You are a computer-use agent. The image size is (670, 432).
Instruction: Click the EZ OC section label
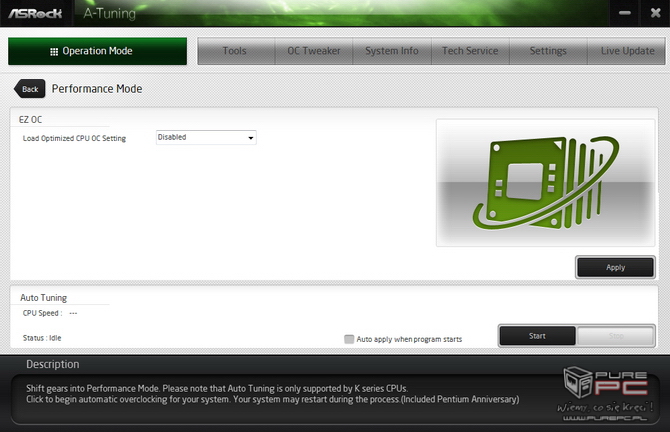(30, 120)
